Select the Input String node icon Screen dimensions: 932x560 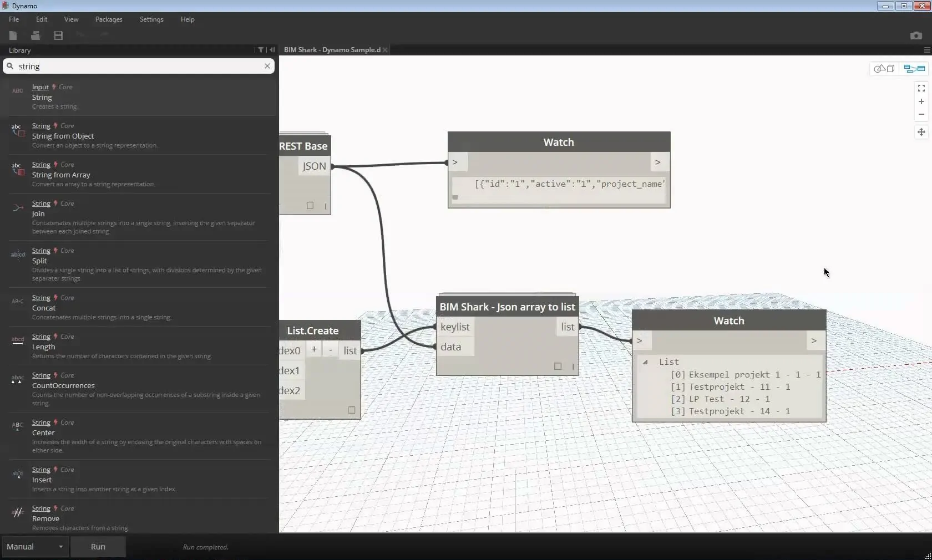point(18,90)
